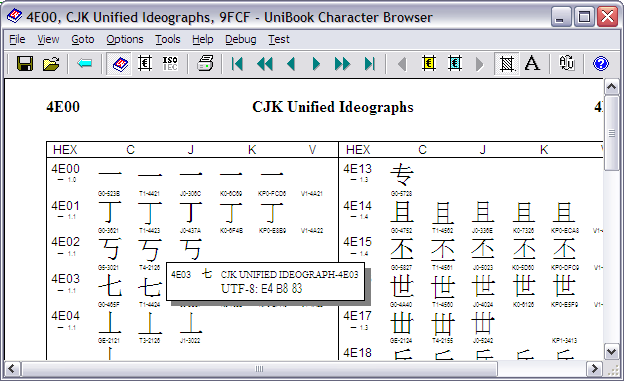Select the UniBook book view icon
The height and width of the screenshot is (381, 624).
point(120,64)
